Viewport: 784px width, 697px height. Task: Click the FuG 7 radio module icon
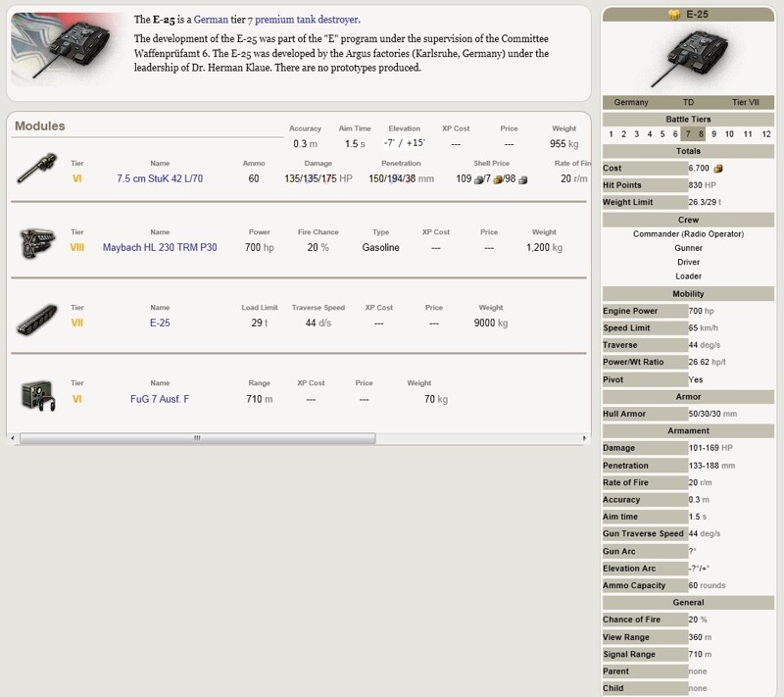(x=38, y=395)
